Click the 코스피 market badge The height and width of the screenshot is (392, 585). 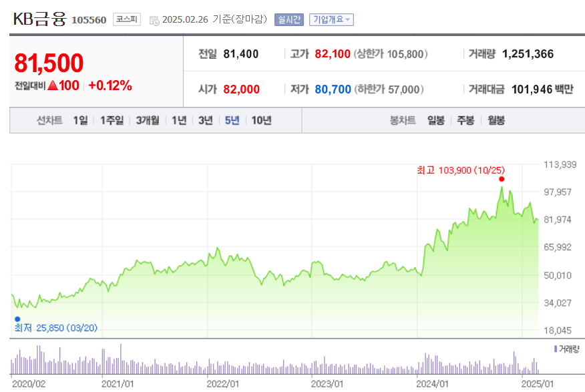coord(127,19)
